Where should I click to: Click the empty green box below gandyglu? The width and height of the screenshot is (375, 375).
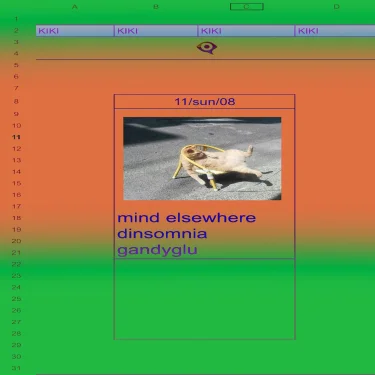[x=205, y=299]
